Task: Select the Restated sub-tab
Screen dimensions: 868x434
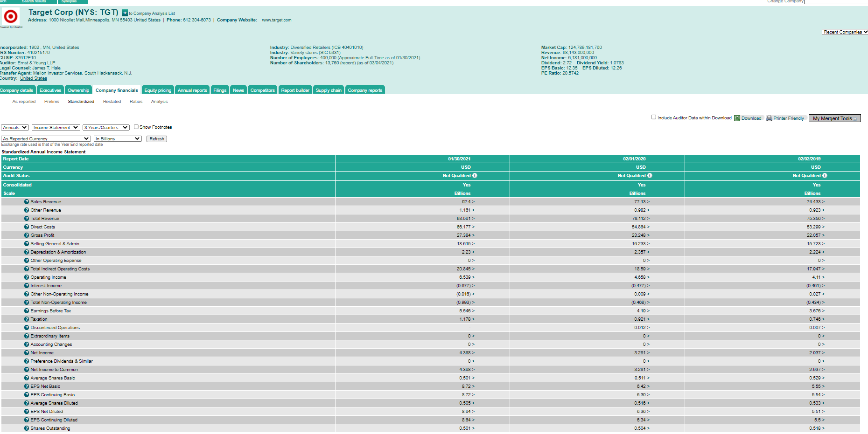Action: point(112,102)
